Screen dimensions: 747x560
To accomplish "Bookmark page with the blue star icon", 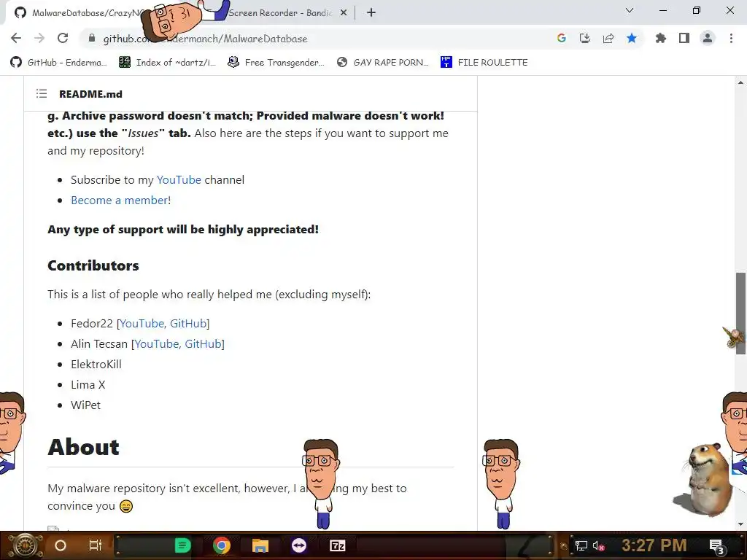I will (x=632, y=38).
